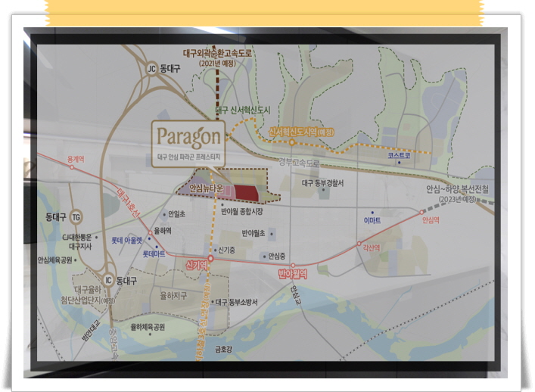The height and width of the screenshot is (392, 535).
Task: Click the 신기중 label
Action: (226, 250)
